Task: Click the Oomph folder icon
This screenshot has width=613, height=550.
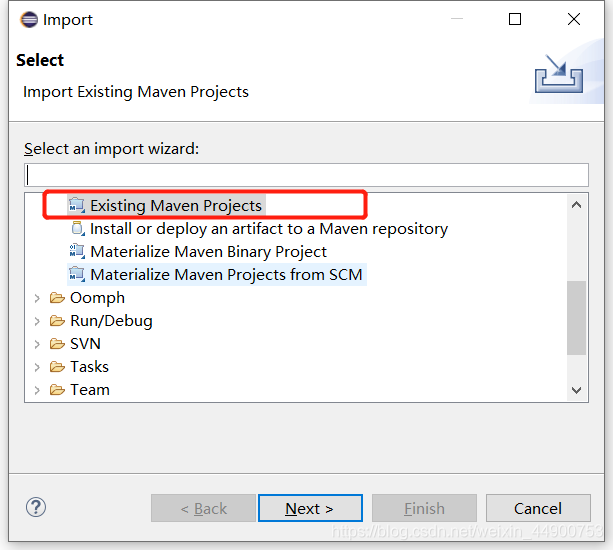Action: click(x=57, y=298)
